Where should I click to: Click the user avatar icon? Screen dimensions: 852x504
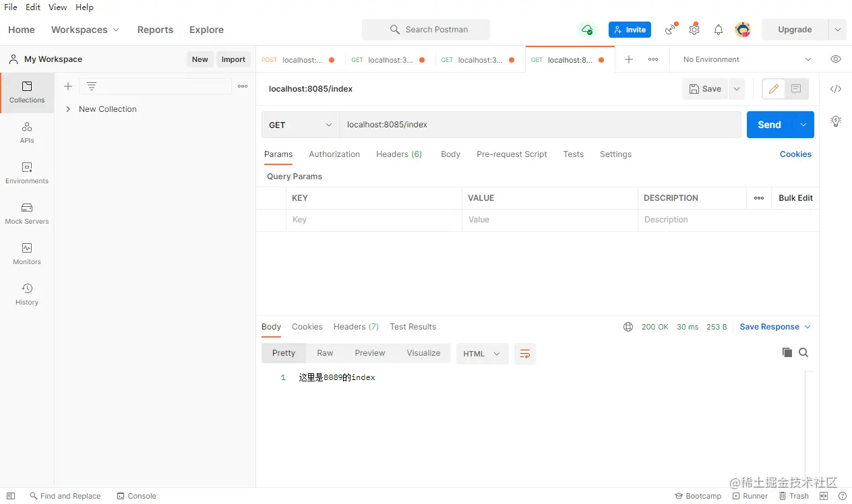[x=743, y=30]
